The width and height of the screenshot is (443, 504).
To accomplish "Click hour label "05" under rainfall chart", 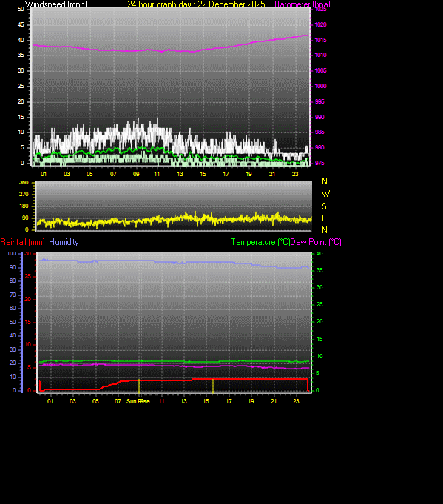I will pyautogui.click(x=95, y=401).
